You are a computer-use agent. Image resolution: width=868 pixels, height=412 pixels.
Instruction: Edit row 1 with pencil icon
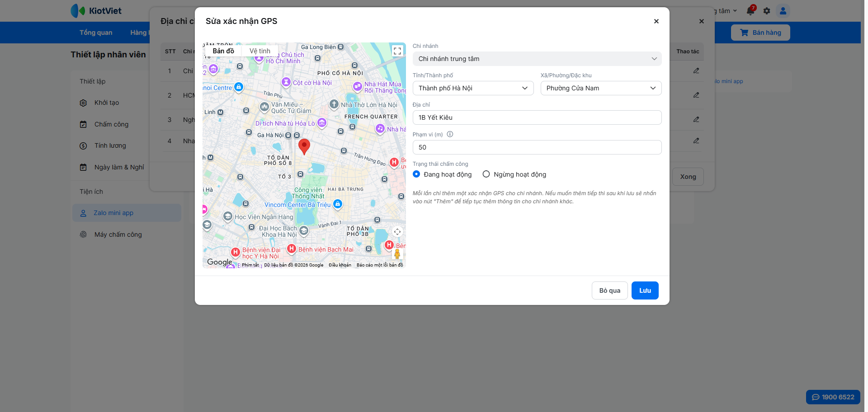pyautogui.click(x=696, y=71)
